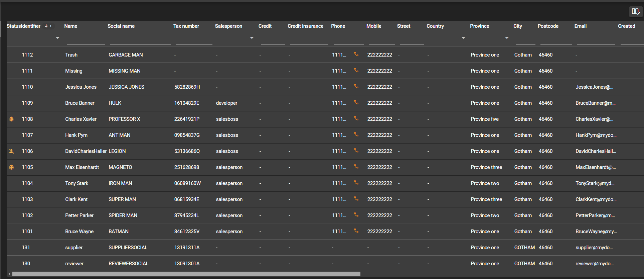Screen dimensions: 644x279
Task: Select the cell 'GARBAGE MAN'
Action: tap(126, 55)
